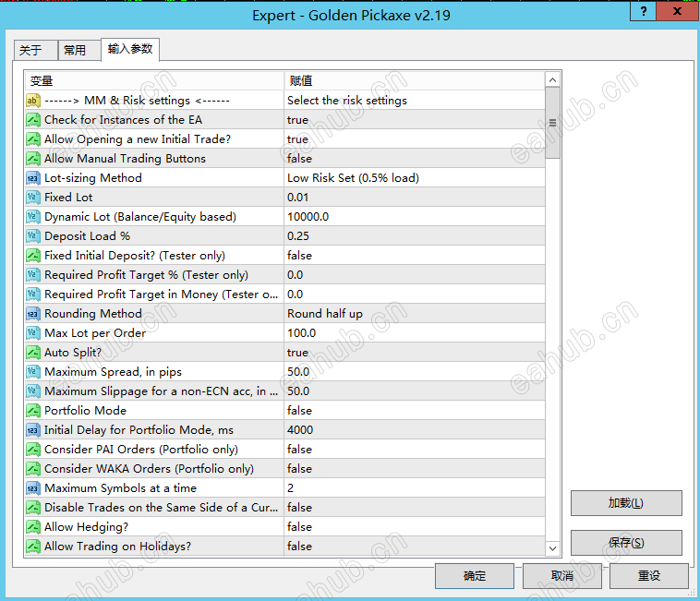Viewport: 700px width, 601px height.
Task: Click the Max Lot per Order value 100.0
Action: (415, 333)
